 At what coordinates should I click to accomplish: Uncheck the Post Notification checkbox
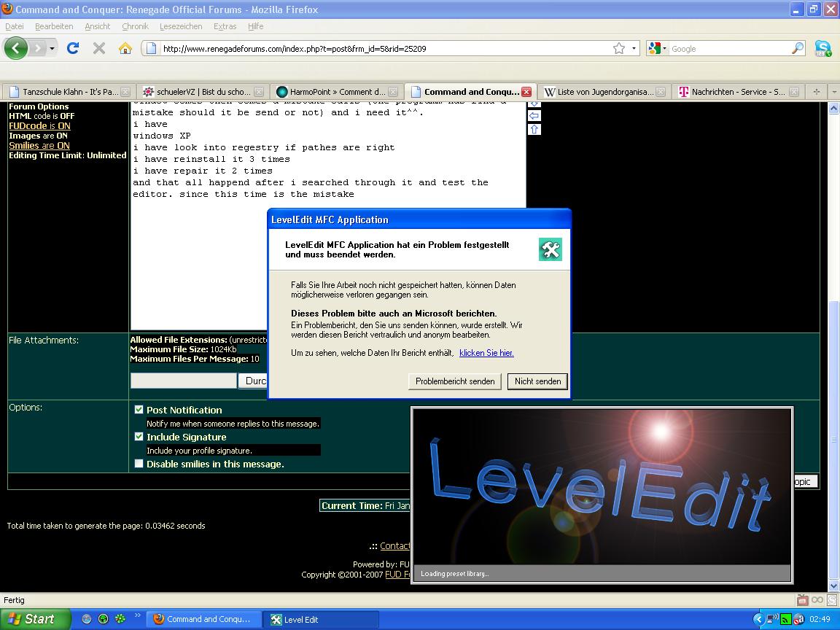(139, 410)
